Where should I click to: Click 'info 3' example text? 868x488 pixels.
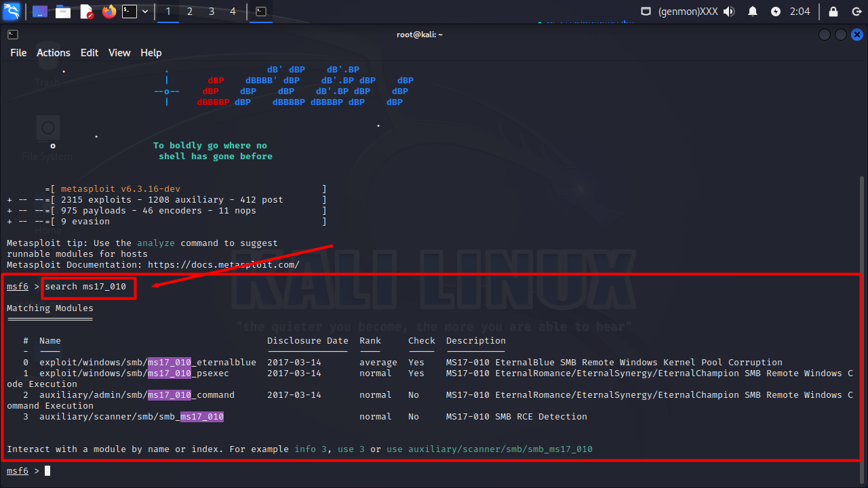coord(311,449)
